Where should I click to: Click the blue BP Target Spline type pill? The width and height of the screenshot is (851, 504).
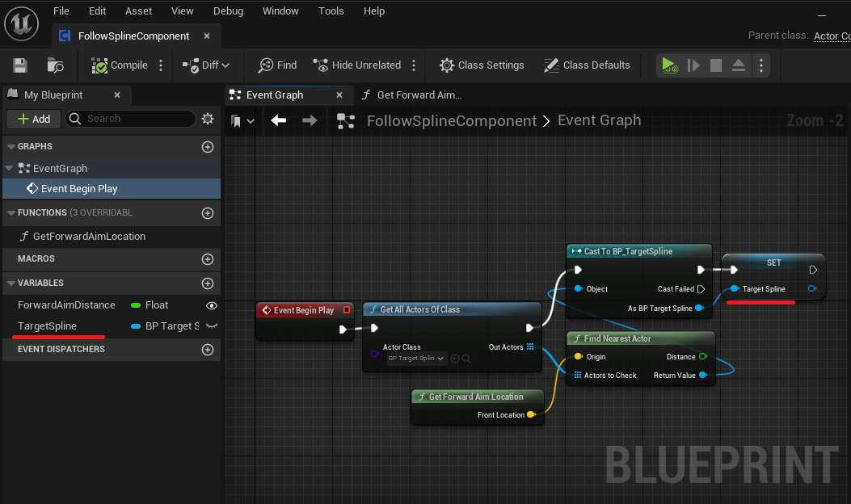pyautogui.click(x=136, y=326)
